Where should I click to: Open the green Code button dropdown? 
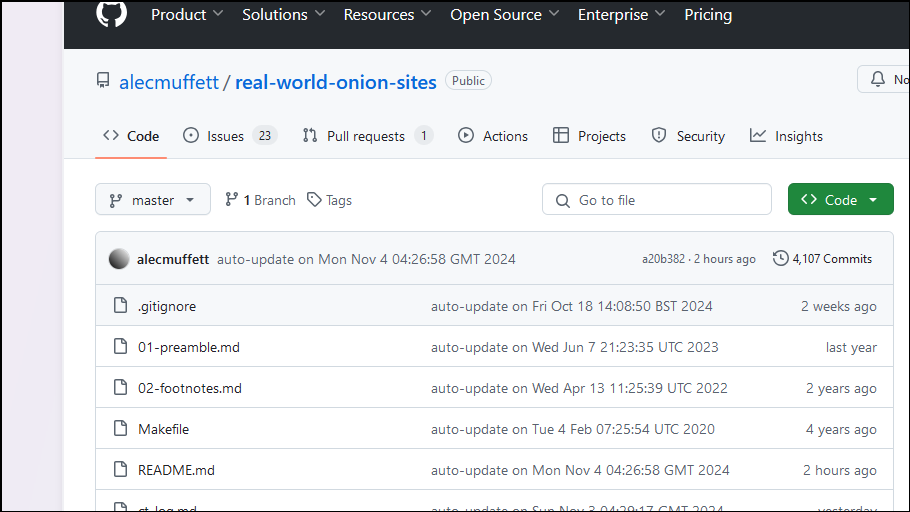point(840,200)
